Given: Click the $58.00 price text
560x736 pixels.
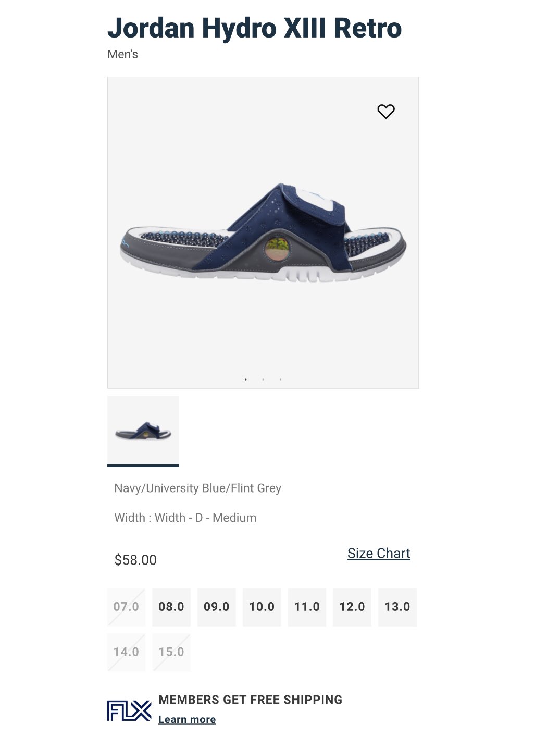Looking at the screenshot, I should click(x=135, y=560).
